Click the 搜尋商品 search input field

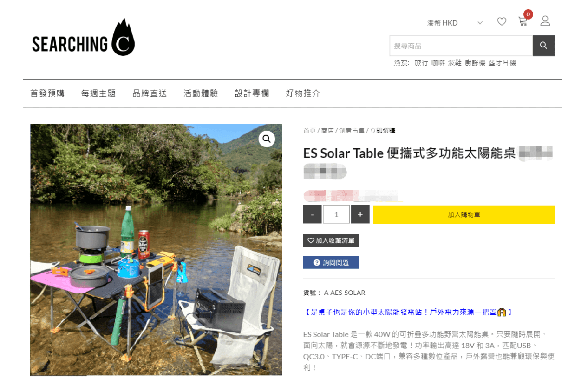[x=461, y=46]
